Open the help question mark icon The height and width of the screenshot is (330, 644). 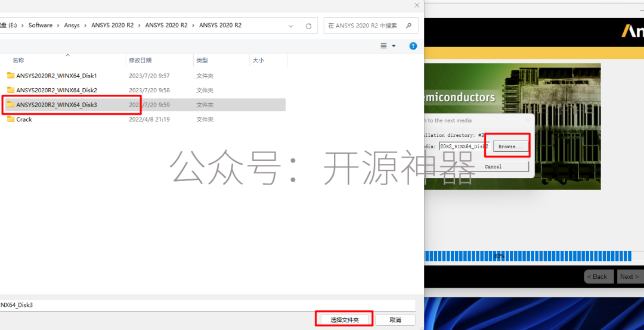pyautogui.click(x=413, y=46)
